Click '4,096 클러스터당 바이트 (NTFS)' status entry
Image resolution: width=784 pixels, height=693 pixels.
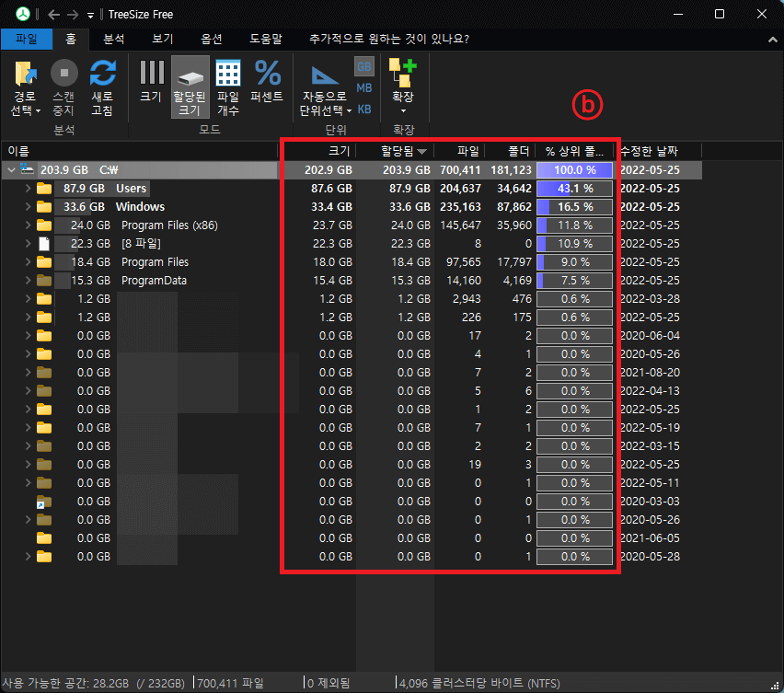pos(479,683)
